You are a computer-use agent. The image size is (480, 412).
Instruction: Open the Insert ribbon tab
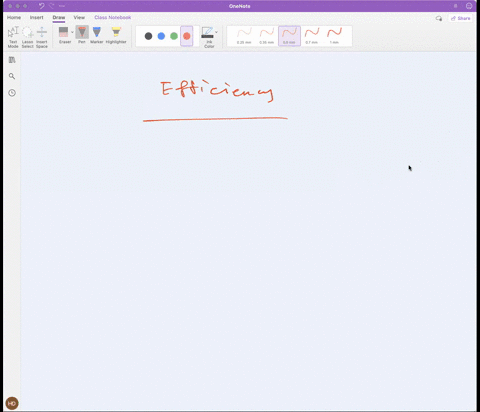pos(37,17)
